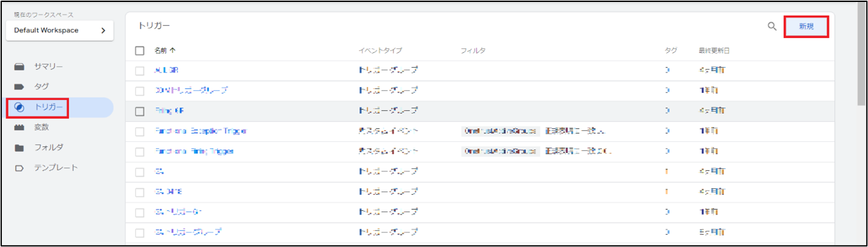Image resolution: width=868 pixels, height=247 pixels.
Task: Click the sort arrow beside 名前 header
Action: pyautogui.click(x=173, y=50)
